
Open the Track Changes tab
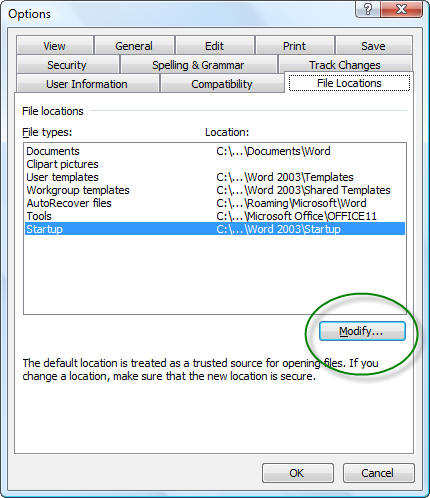tap(345, 64)
